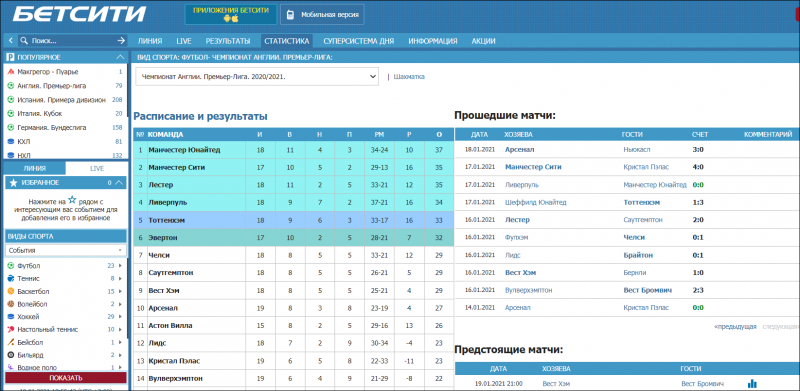Click the UFC icon beside Макгрегор - Пуарье
The image size is (800, 391).
coord(11,72)
